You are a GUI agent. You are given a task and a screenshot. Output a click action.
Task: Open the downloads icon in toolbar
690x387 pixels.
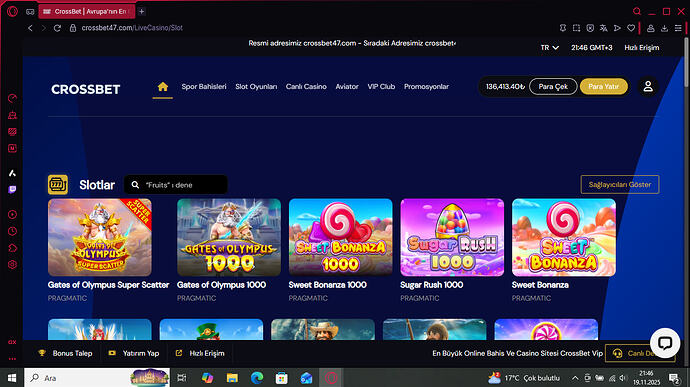click(664, 28)
